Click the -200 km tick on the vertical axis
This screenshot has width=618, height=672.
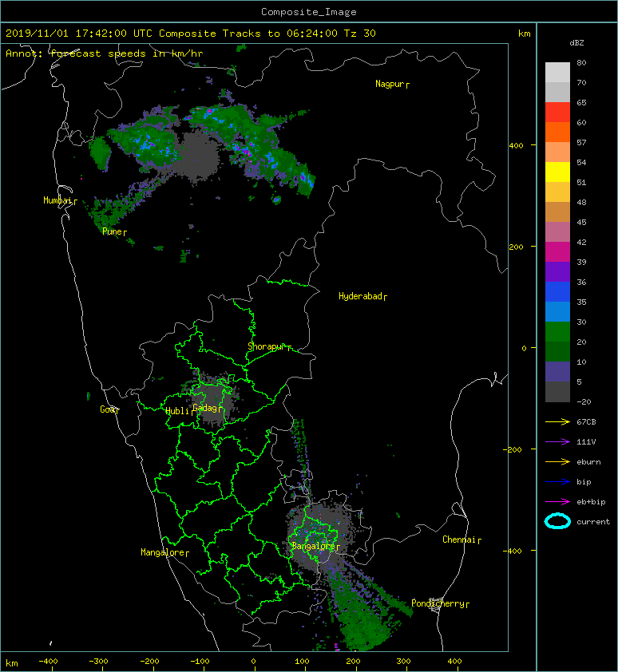513,449
